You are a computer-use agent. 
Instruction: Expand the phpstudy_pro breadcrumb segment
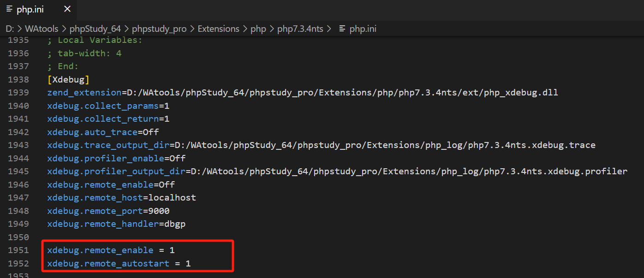click(159, 29)
